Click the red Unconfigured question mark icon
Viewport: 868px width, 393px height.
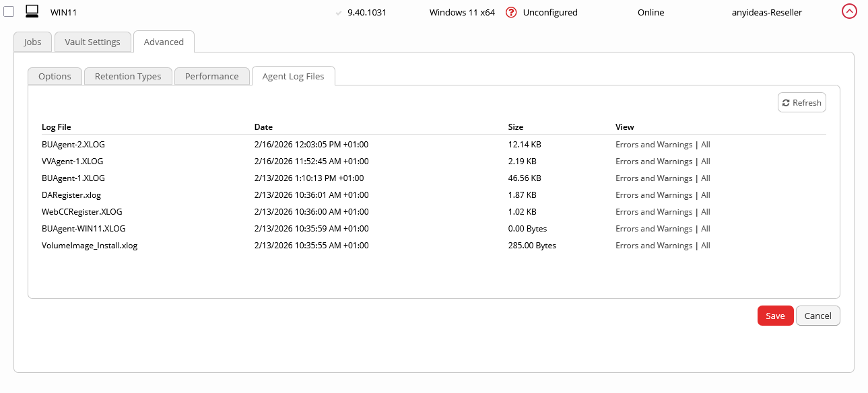coord(511,12)
